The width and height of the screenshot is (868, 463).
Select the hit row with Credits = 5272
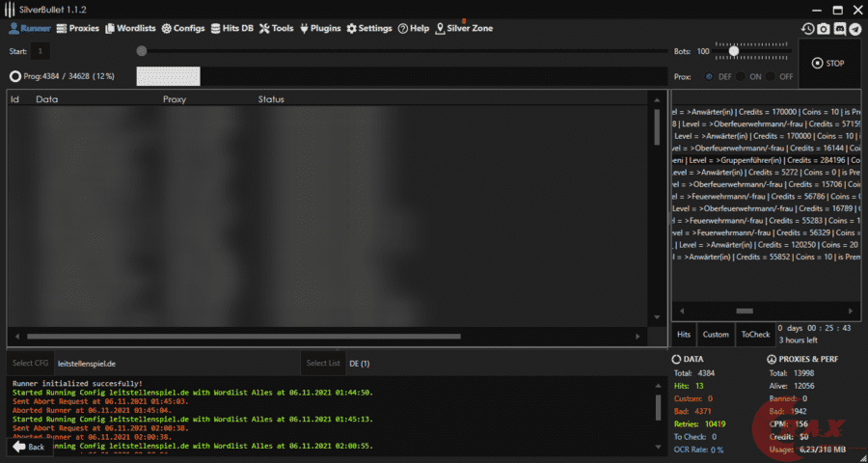pyautogui.click(x=767, y=173)
